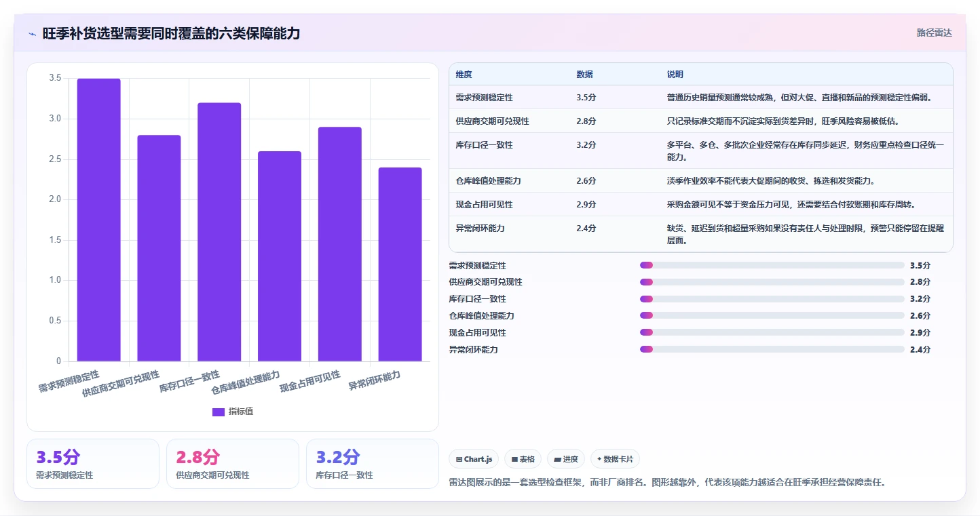The height and width of the screenshot is (516, 980).
Task: Select the 进度 tag chip
Action: tap(566, 459)
